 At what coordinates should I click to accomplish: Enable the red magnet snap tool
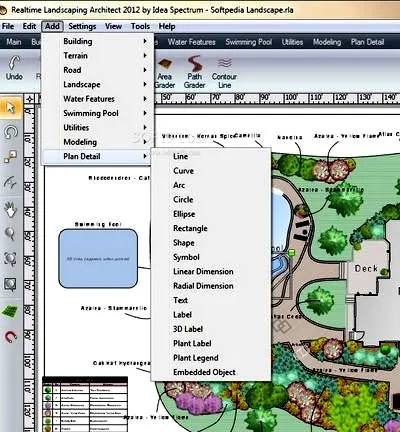10,337
